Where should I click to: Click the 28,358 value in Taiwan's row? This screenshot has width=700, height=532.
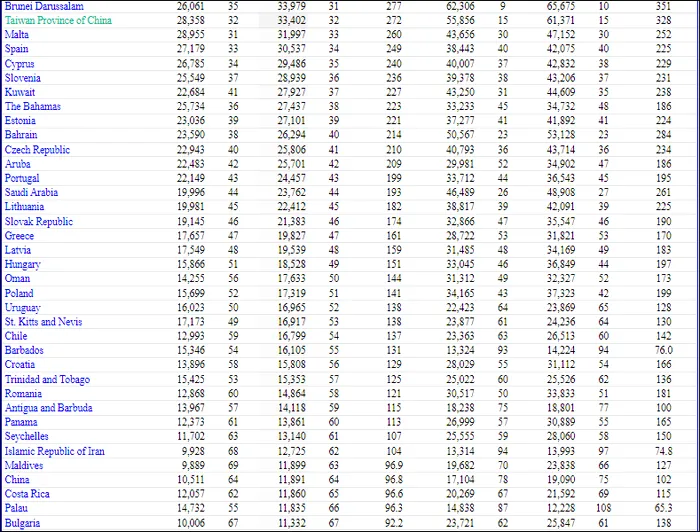tap(190, 20)
